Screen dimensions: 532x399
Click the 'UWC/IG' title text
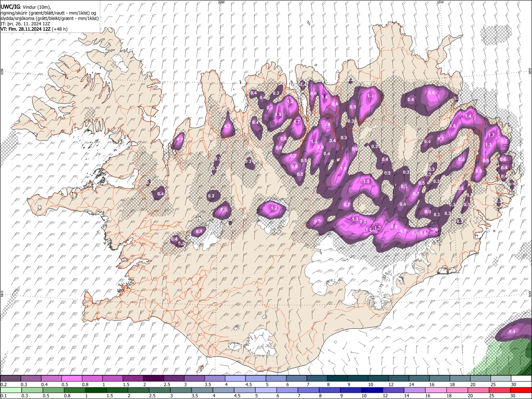10,7
